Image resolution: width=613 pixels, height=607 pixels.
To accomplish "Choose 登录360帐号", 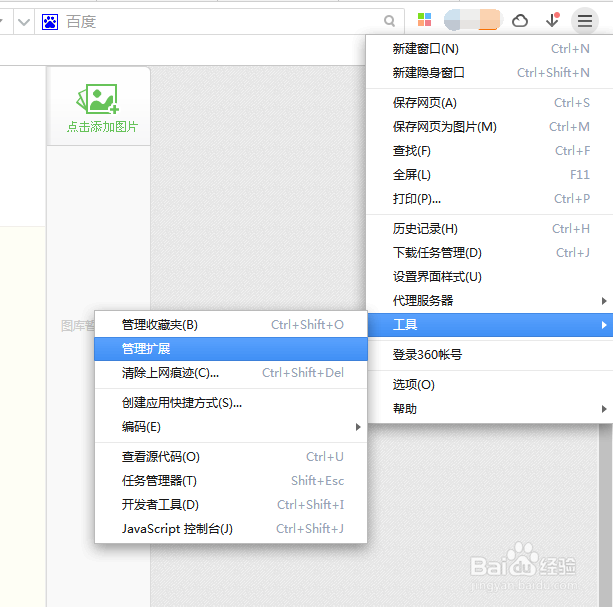I will [x=490, y=355].
